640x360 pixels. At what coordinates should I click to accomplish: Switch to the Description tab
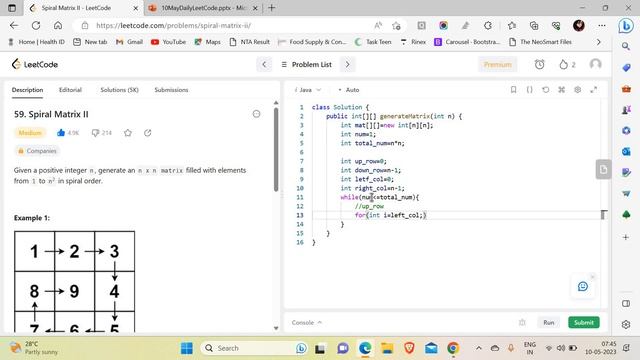tap(27, 90)
